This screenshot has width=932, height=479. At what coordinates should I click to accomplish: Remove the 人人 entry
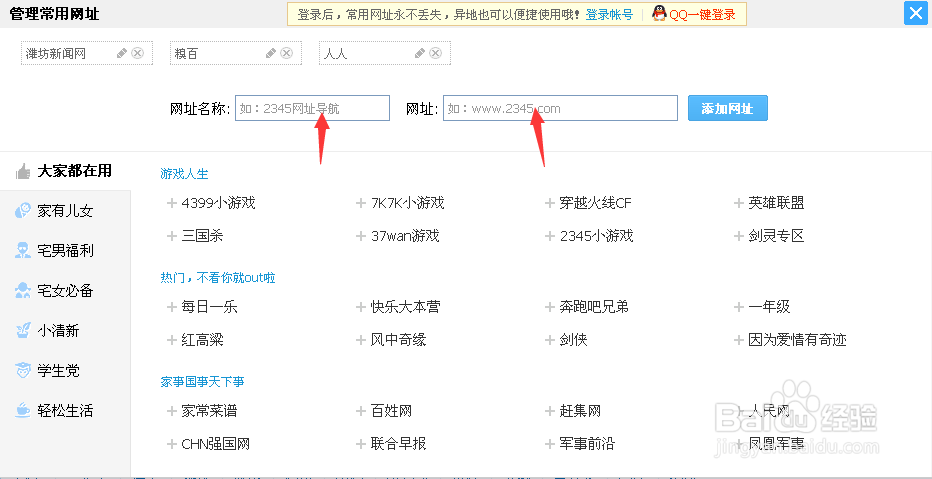click(436, 53)
